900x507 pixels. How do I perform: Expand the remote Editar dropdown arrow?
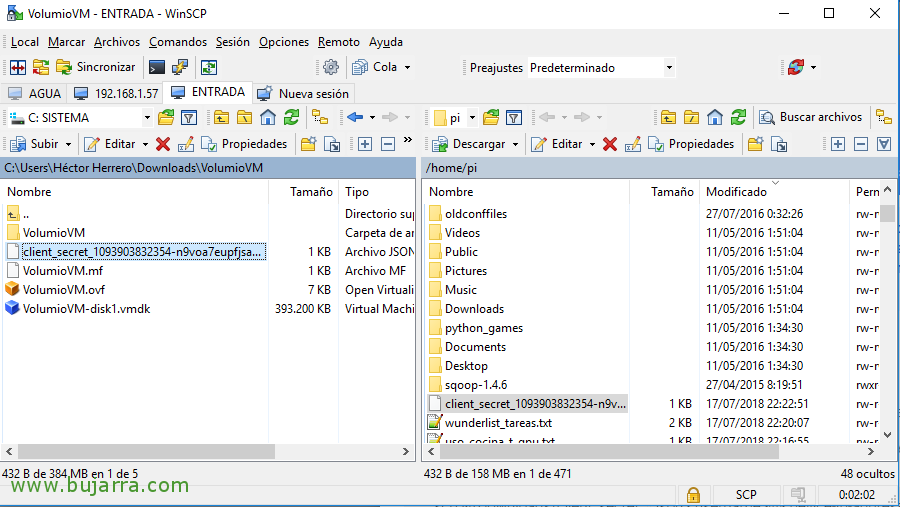coord(592,144)
